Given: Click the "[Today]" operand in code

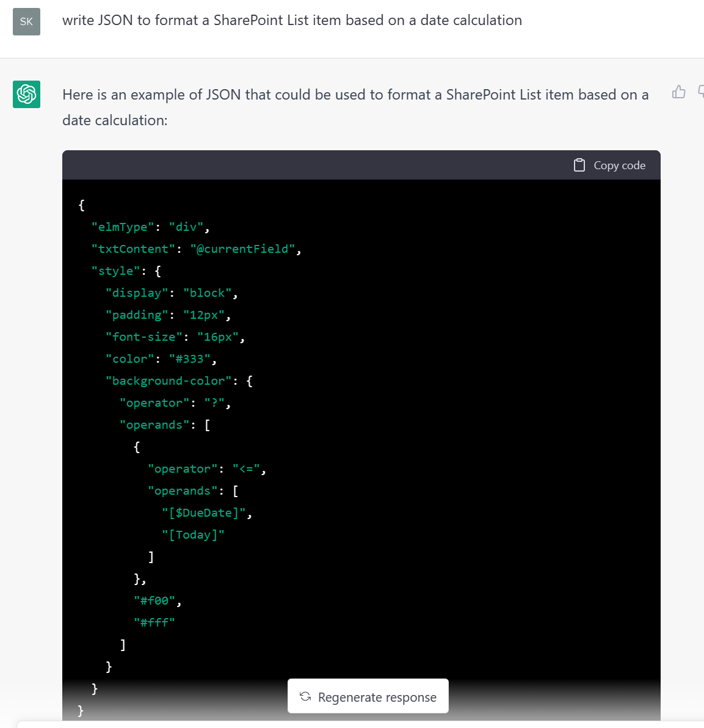Looking at the screenshot, I should click(193, 535).
